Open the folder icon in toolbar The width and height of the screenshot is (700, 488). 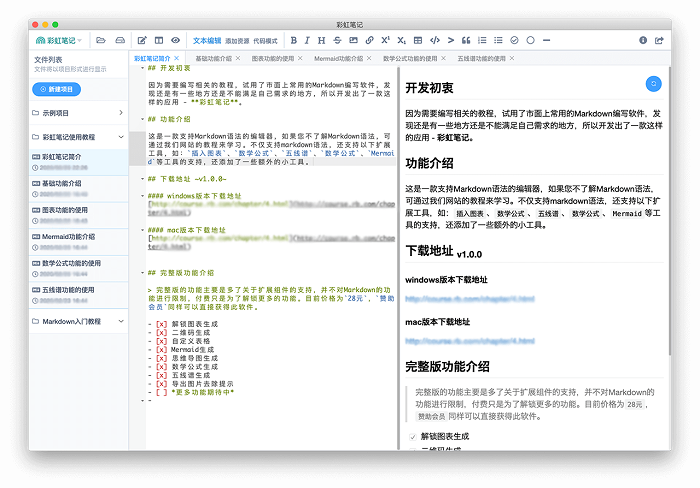[x=101, y=40]
